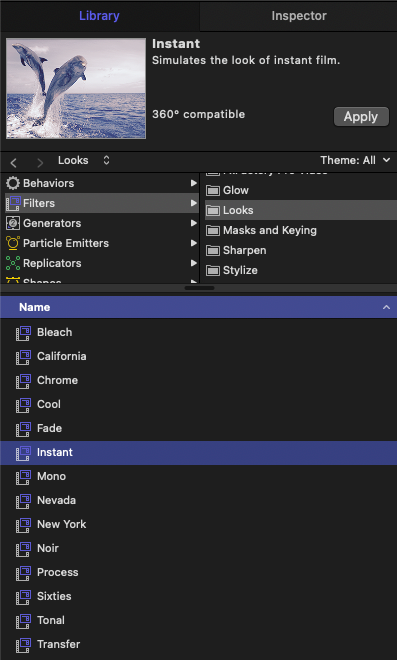Select the Sixties filter

(198, 596)
